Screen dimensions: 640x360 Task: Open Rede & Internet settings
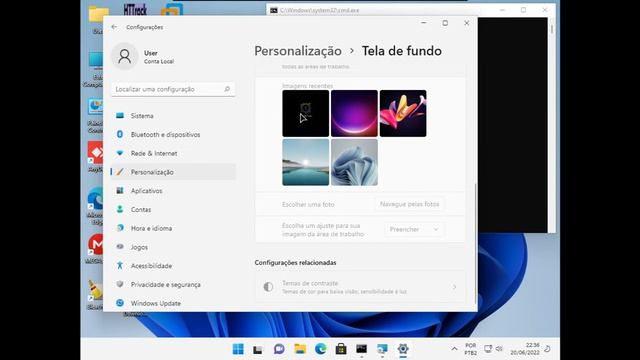click(x=173, y=153)
